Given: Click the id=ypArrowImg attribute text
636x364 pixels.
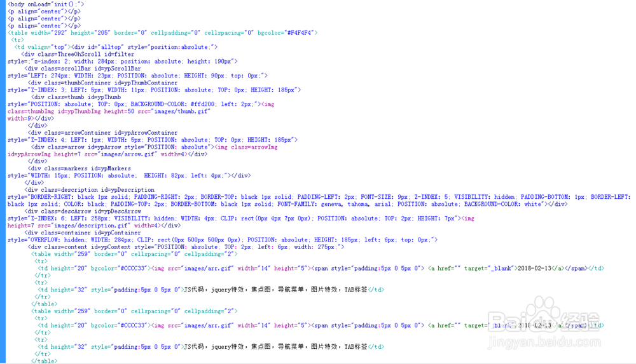Looking at the screenshot, I should coord(29,154).
